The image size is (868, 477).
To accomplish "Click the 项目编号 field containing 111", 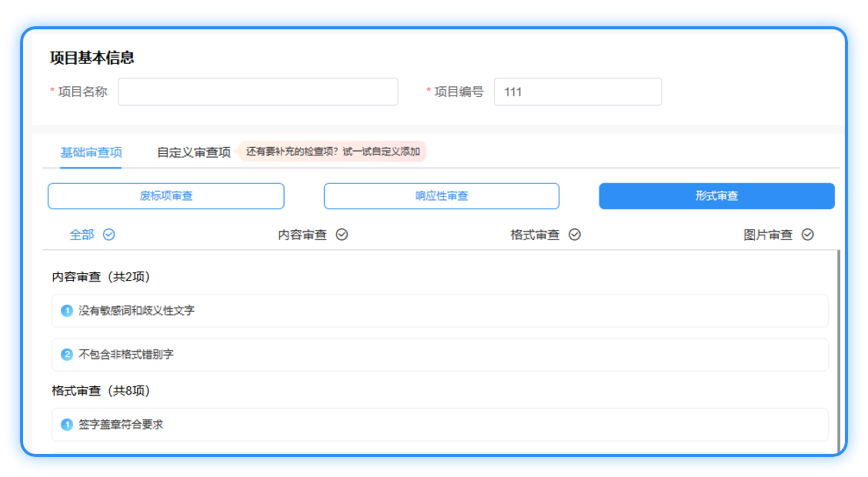I will [577, 92].
